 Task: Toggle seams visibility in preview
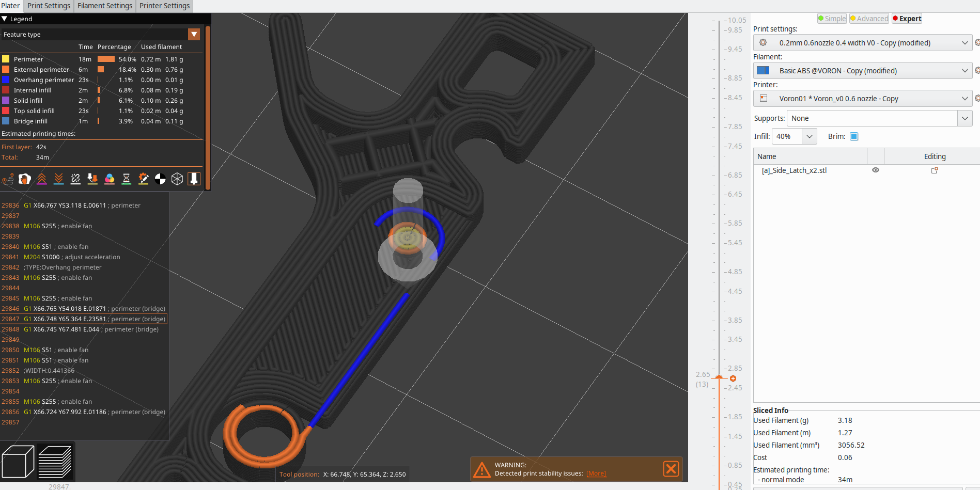(x=75, y=179)
